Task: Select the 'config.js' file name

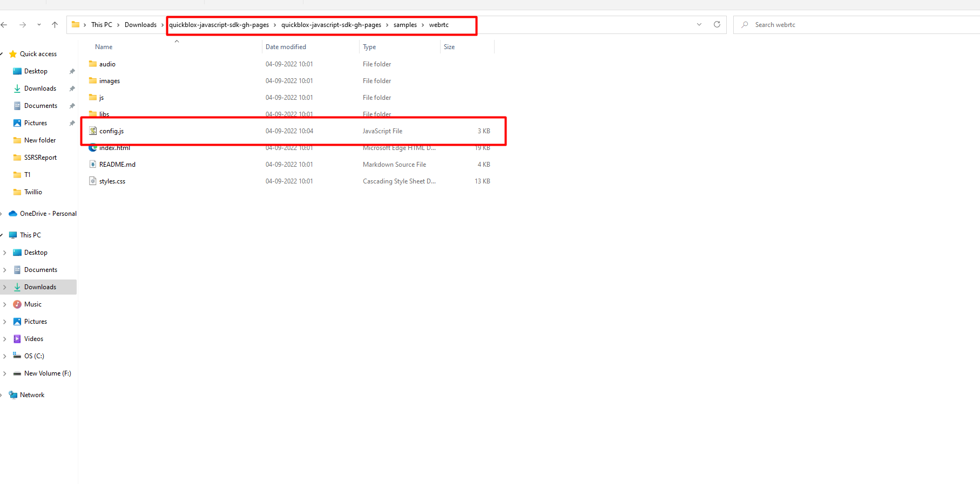Action: click(111, 131)
